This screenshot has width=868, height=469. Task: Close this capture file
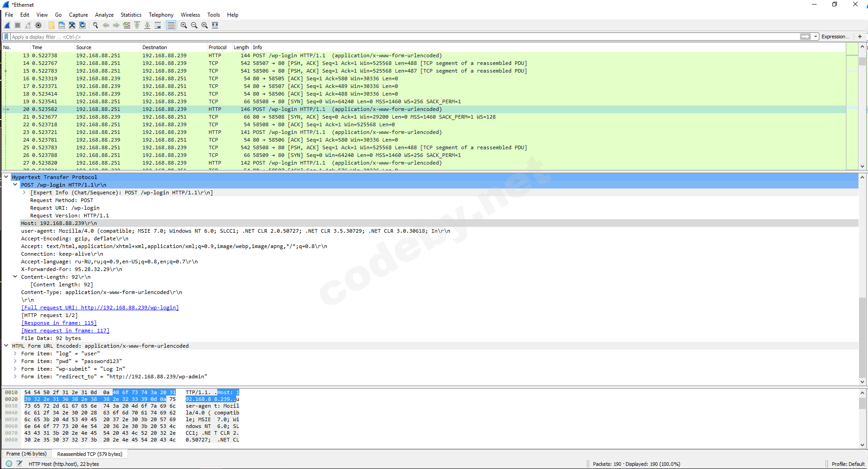point(72,25)
